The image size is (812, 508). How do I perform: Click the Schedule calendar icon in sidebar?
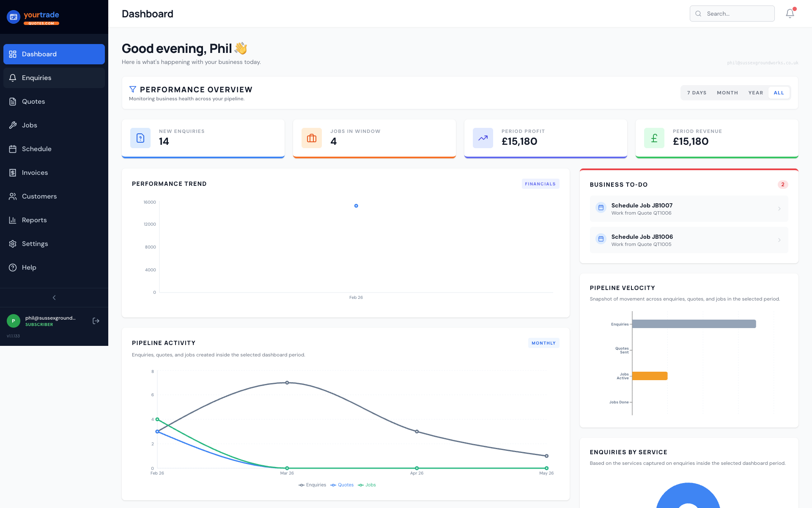coord(13,149)
